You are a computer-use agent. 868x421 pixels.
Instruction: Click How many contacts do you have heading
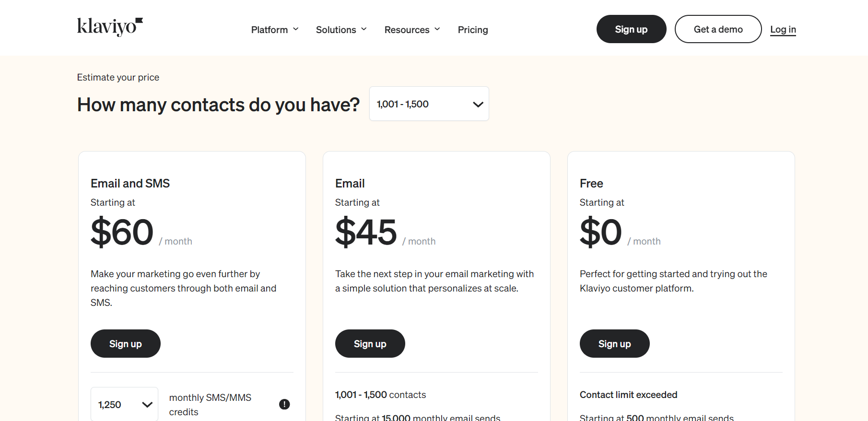pos(218,105)
